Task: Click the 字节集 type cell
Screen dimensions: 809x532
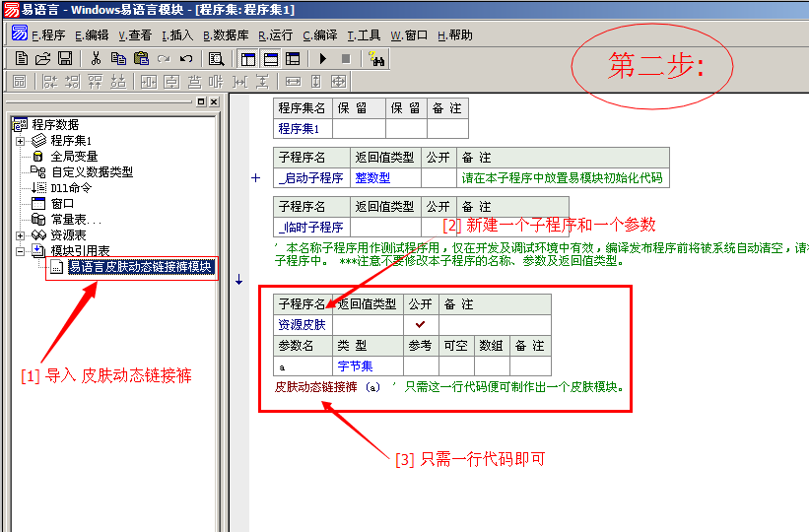Action: [x=368, y=366]
